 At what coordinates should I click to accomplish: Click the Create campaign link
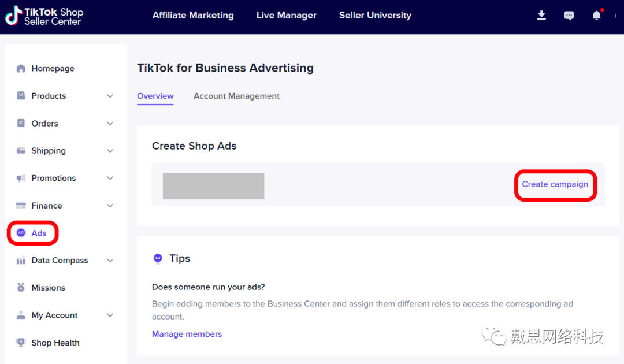click(555, 184)
